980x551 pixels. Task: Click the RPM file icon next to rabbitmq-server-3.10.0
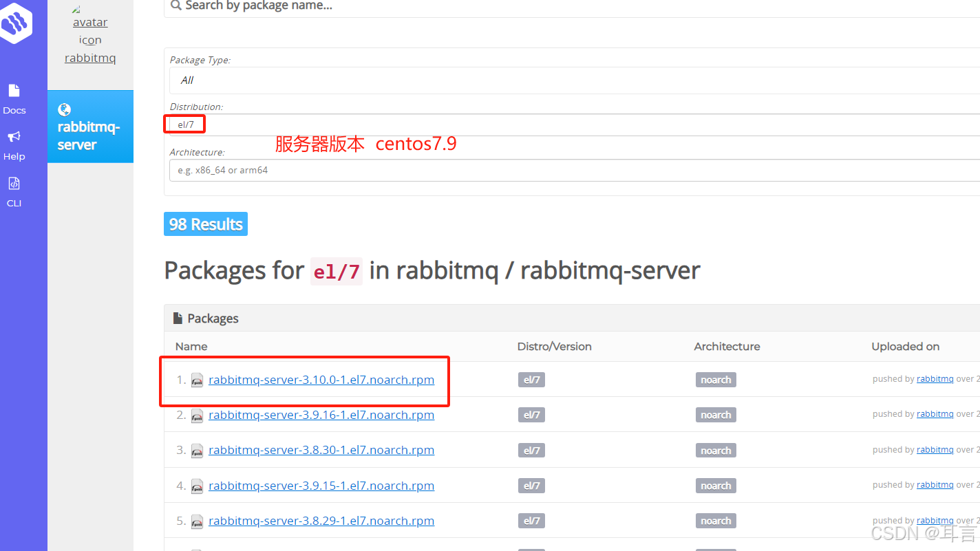point(197,379)
